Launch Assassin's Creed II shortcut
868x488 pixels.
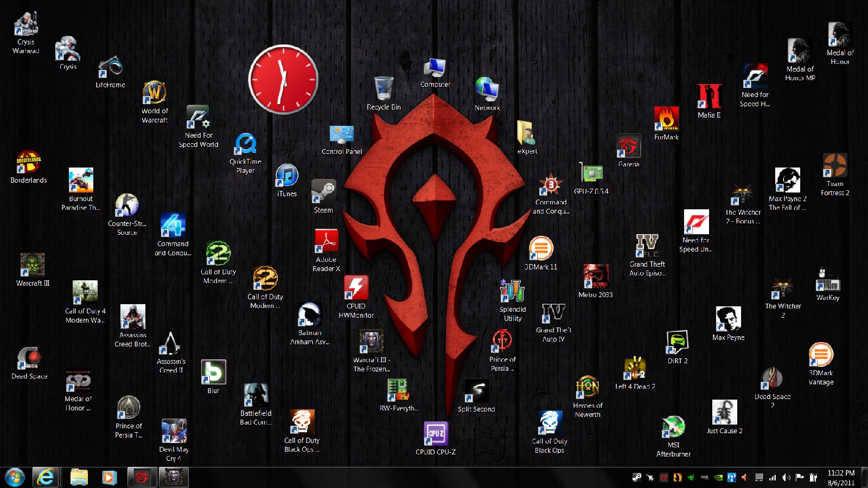coord(171,352)
